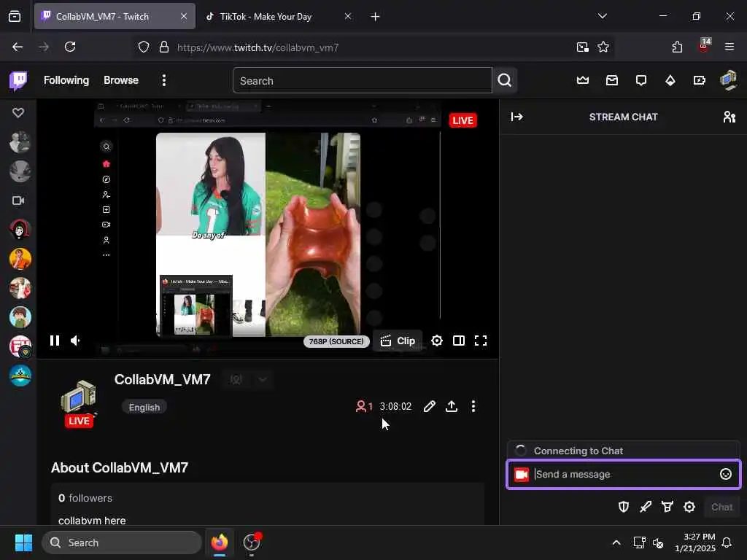Screen dimensions: 747x560
Task: Bookmark this page with the star
Action: click(x=603, y=47)
